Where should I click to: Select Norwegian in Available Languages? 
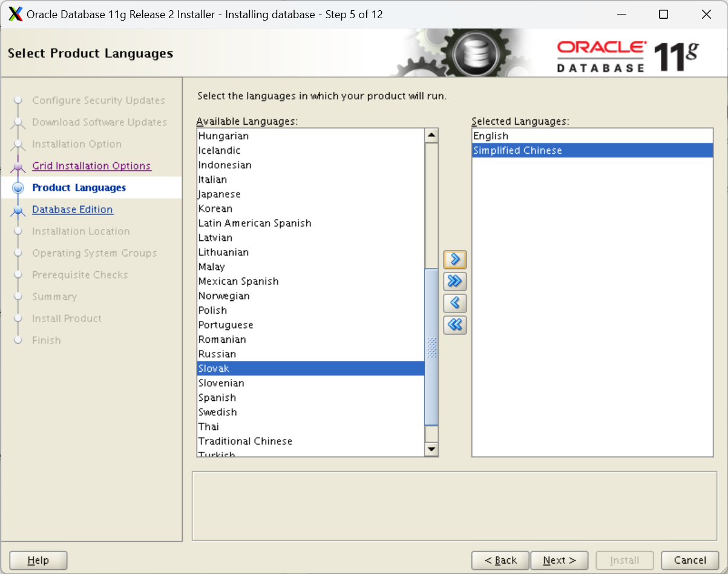[x=310, y=296]
